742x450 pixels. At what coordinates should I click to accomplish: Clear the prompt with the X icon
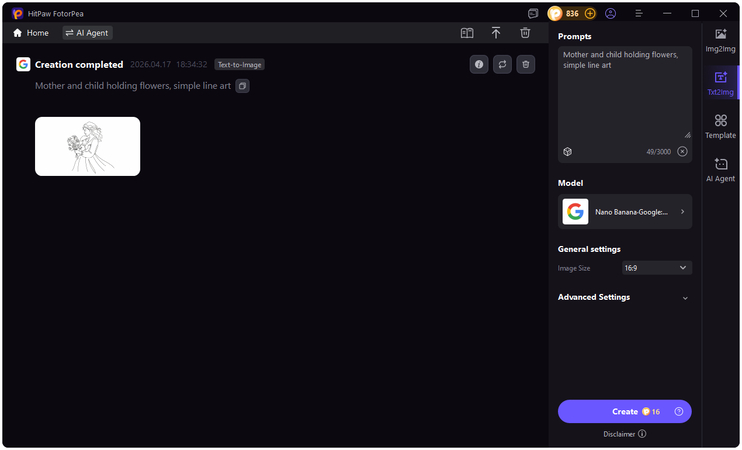[x=682, y=151]
